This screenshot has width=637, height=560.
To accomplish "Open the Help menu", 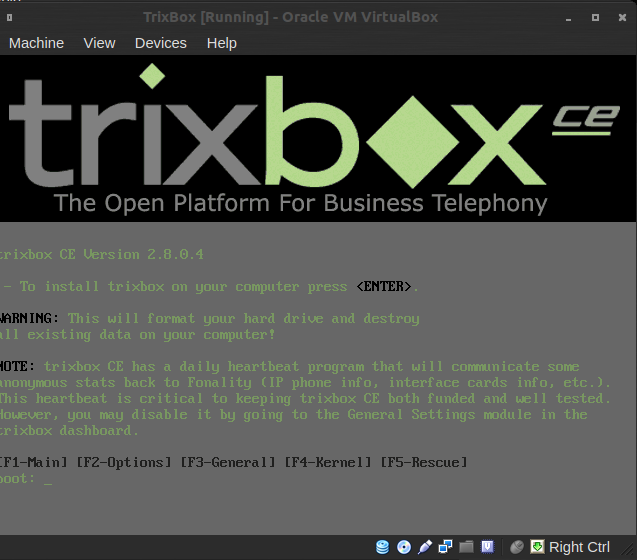I will (222, 43).
